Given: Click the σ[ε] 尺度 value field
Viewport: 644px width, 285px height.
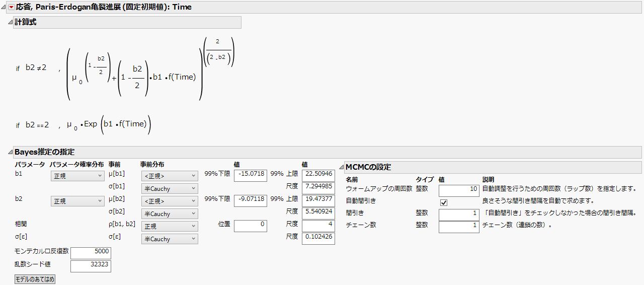Looking at the screenshot, I should [x=318, y=238].
